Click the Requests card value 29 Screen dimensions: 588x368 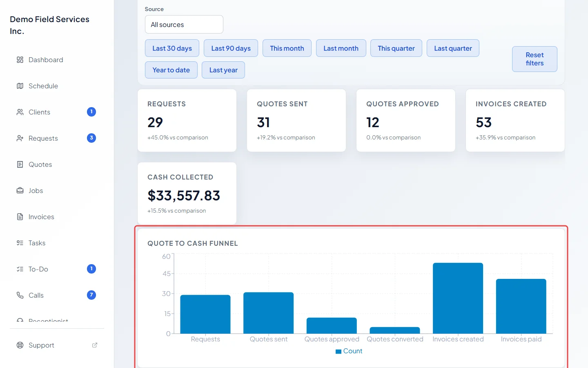click(x=155, y=122)
